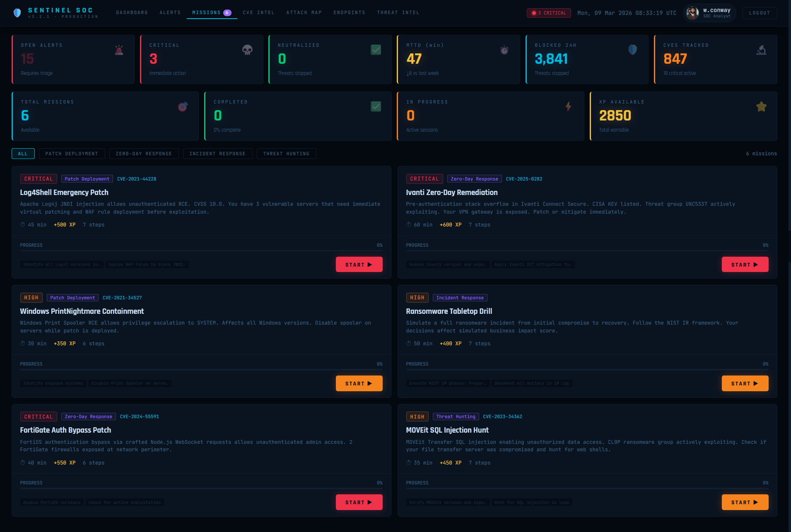Click the clock icon beside 40 min

coord(23,463)
